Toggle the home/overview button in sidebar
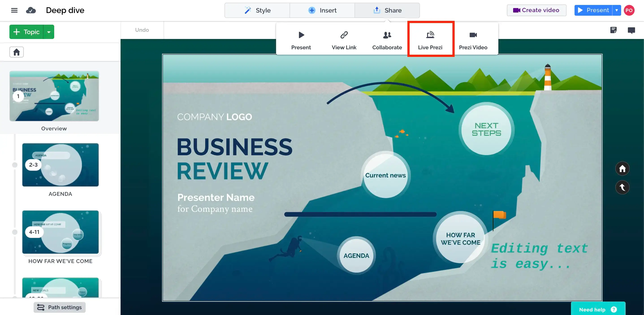This screenshot has height=315, width=644. coord(16,52)
